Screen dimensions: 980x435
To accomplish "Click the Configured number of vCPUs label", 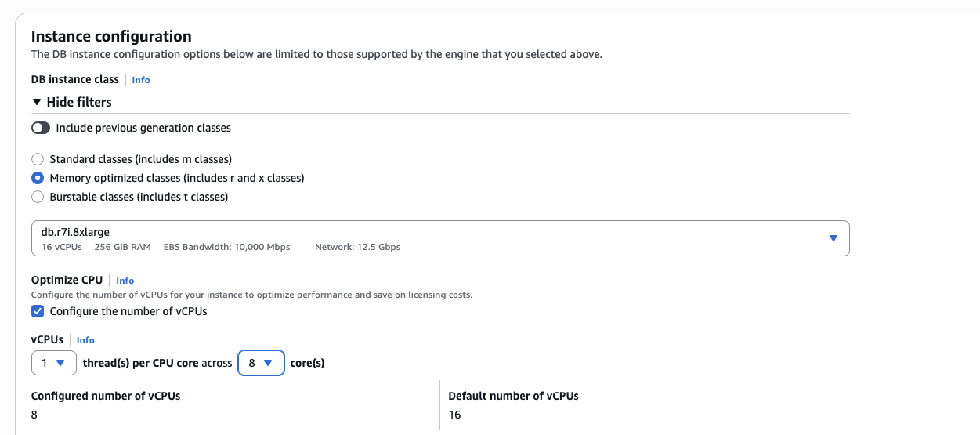I will [106, 396].
